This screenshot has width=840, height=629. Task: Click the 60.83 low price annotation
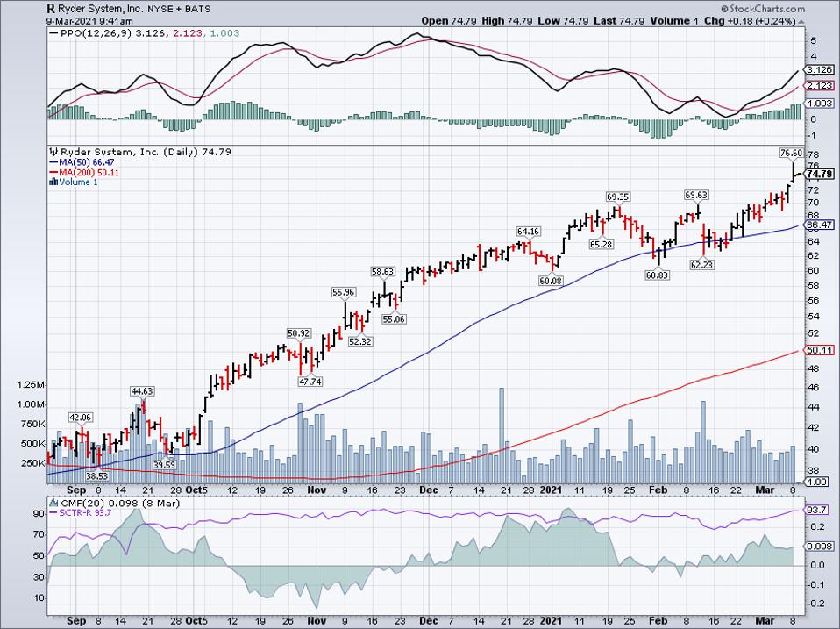[x=657, y=275]
